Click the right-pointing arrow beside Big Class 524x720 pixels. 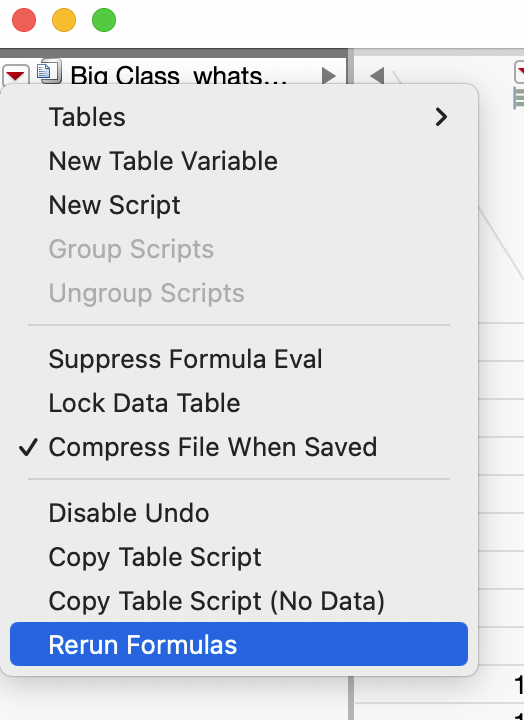[x=328, y=76]
